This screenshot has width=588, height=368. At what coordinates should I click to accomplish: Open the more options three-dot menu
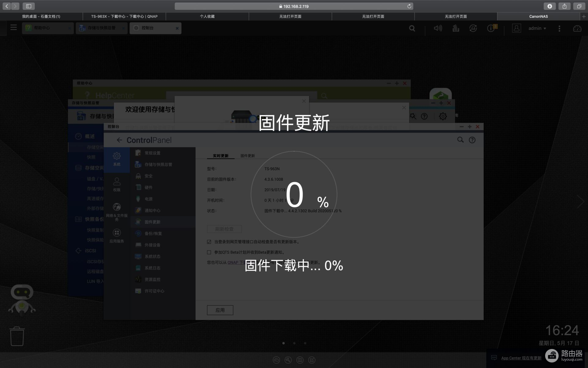pos(559,28)
